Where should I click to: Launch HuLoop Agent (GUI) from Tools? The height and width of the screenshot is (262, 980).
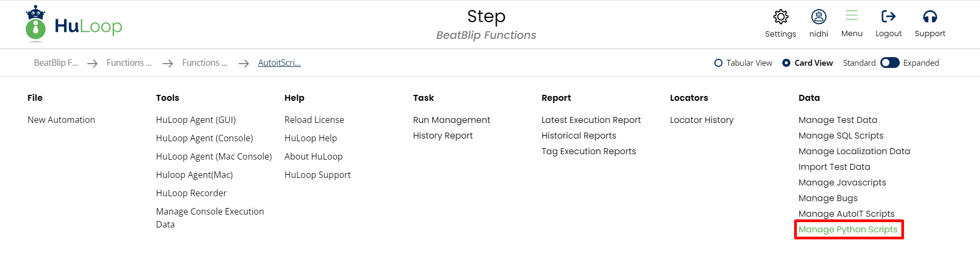(196, 120)
